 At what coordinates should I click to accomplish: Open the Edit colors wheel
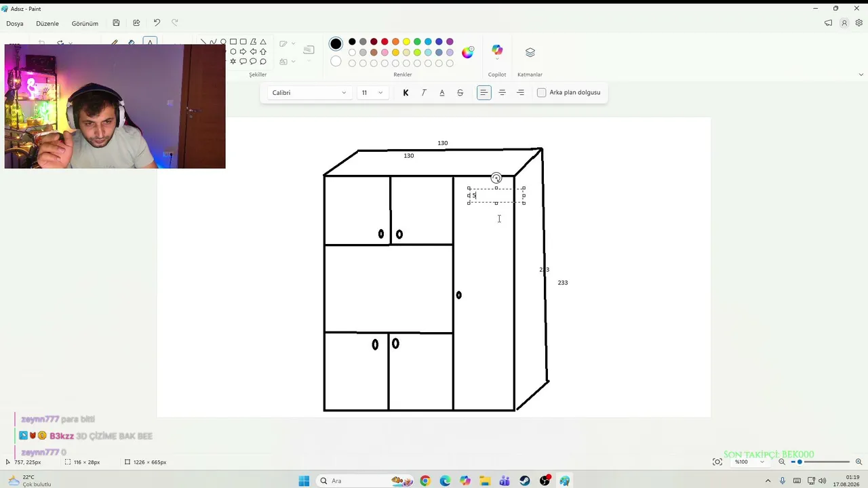468,52
